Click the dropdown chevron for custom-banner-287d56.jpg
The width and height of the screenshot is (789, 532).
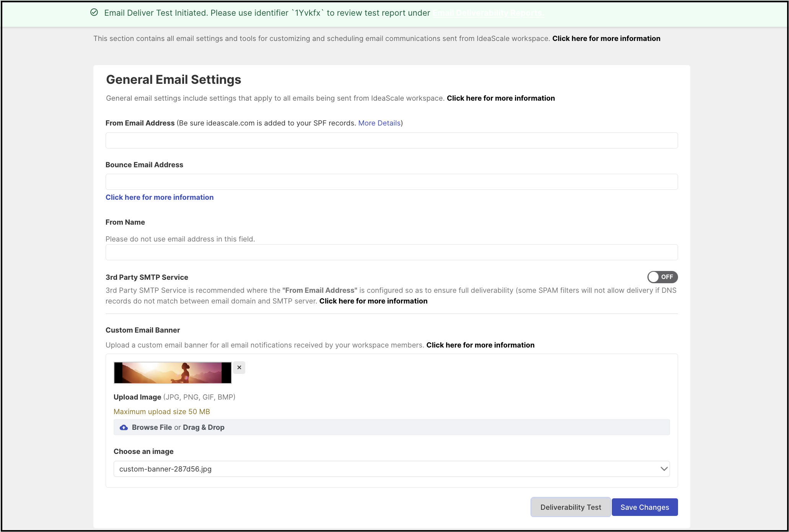[664, 469]
